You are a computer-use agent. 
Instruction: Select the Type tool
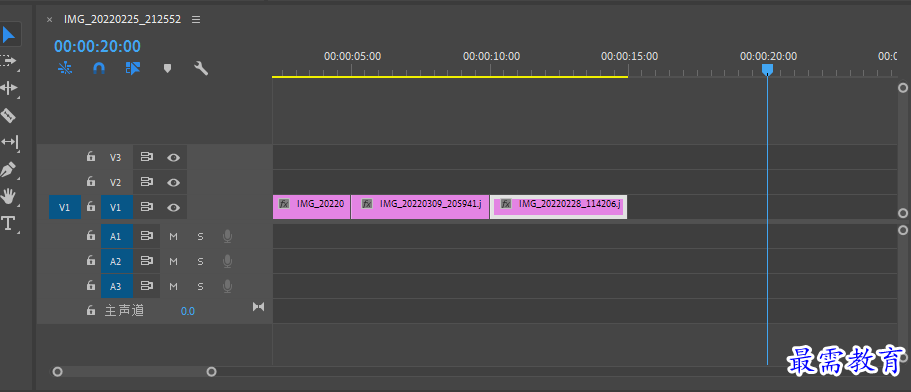point(8,224)
